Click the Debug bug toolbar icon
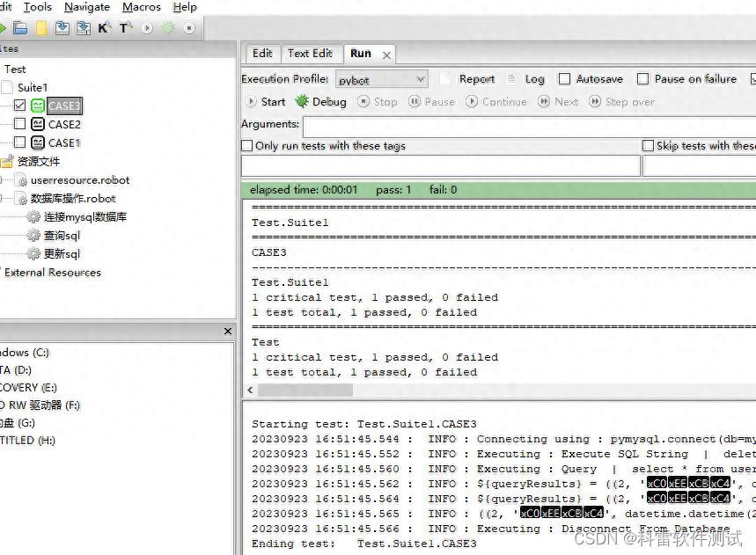Screen dimensions: 756x555 click(167, 27)
